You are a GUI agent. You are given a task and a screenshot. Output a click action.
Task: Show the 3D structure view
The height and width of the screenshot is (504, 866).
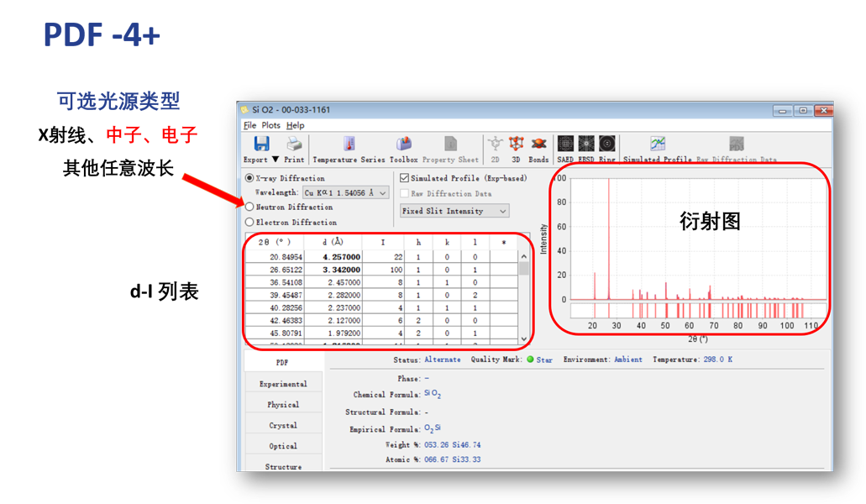click(x=516, y=144)
